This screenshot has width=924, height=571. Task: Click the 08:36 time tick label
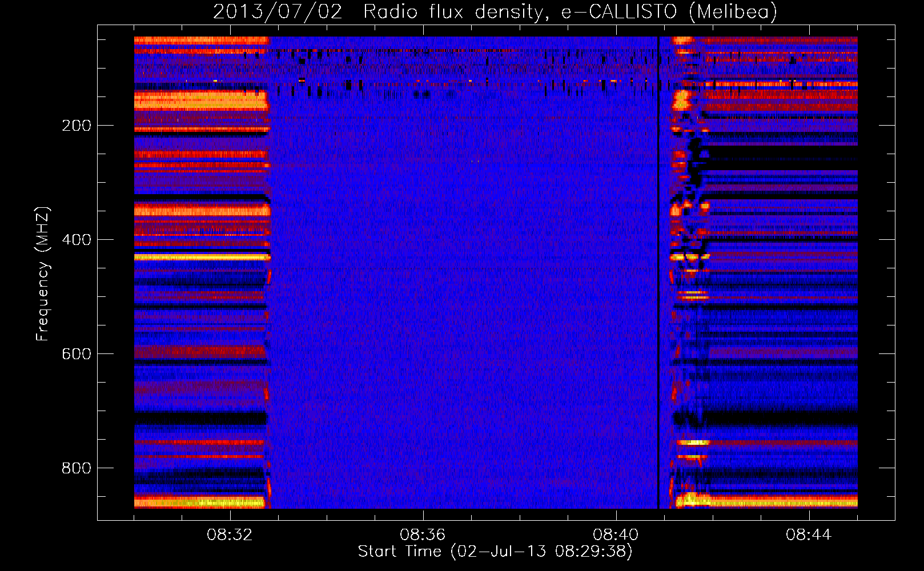click(x=423, y=535)
